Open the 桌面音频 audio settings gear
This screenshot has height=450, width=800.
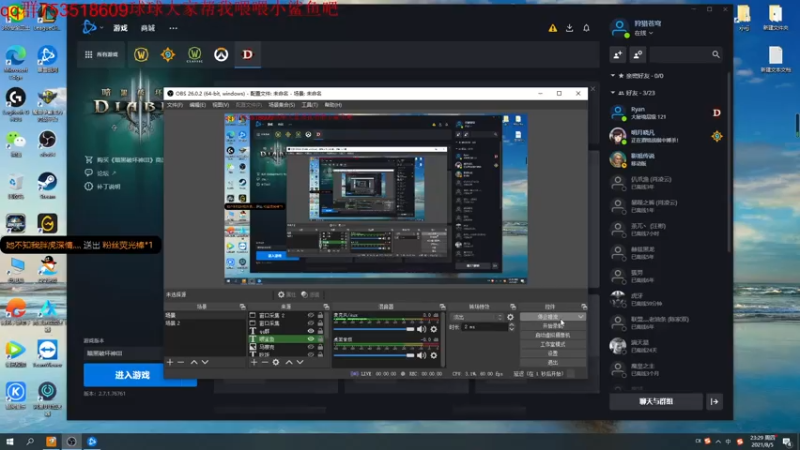434,355
